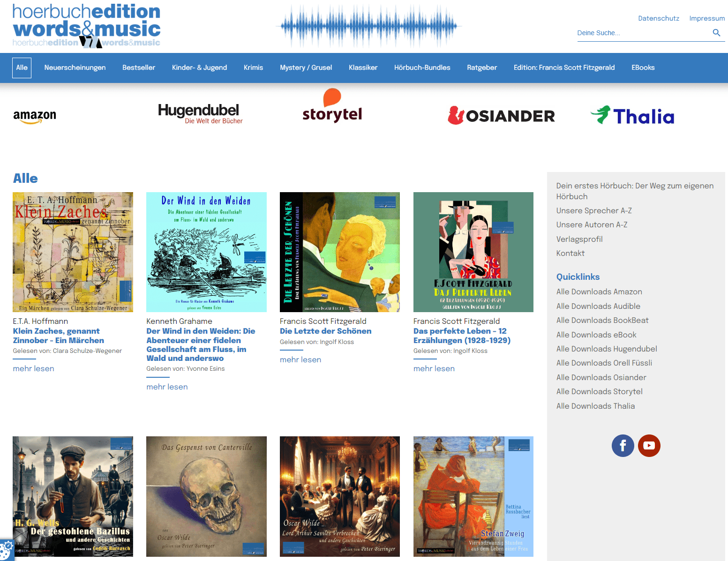Image resolution: width=728 pixels, height=561 pixels.
Task: Open Die Letzte der Schönen cover
Action: [340, 252]
